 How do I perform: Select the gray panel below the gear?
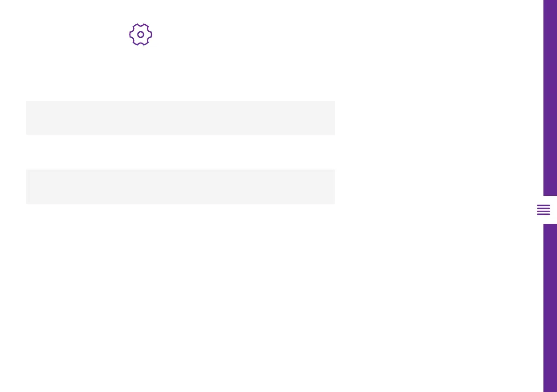[x=180, y=118]
